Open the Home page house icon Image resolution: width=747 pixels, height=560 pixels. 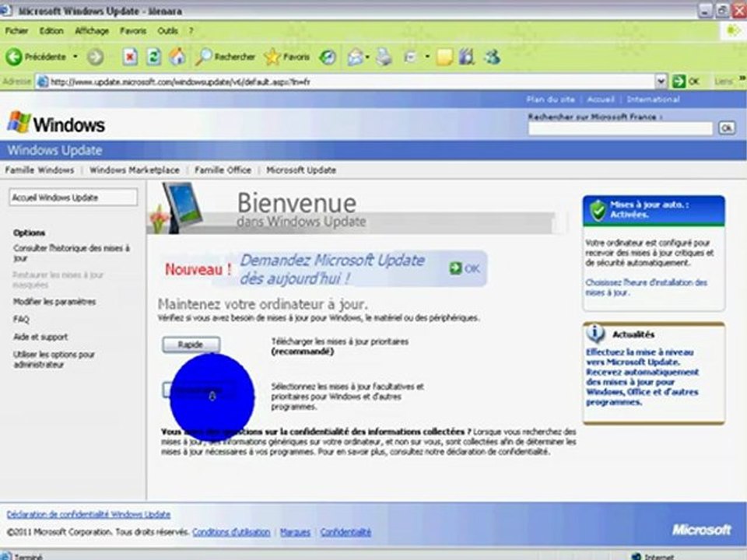click(x=177, y=57)
